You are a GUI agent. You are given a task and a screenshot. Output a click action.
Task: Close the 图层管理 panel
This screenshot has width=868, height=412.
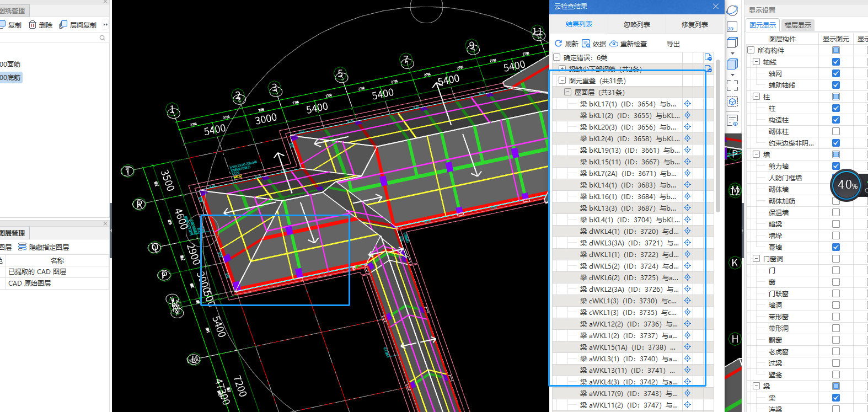coord(105,223)
